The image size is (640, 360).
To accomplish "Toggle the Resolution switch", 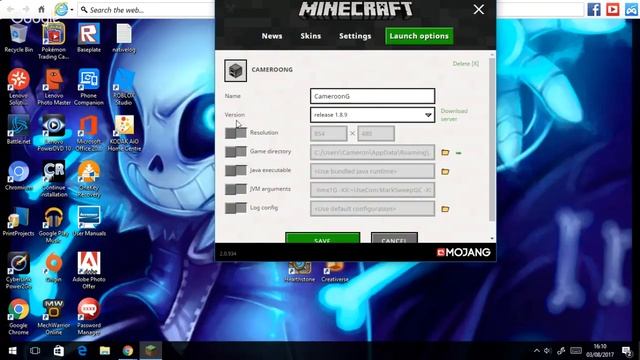I will [x=236, y=133].
